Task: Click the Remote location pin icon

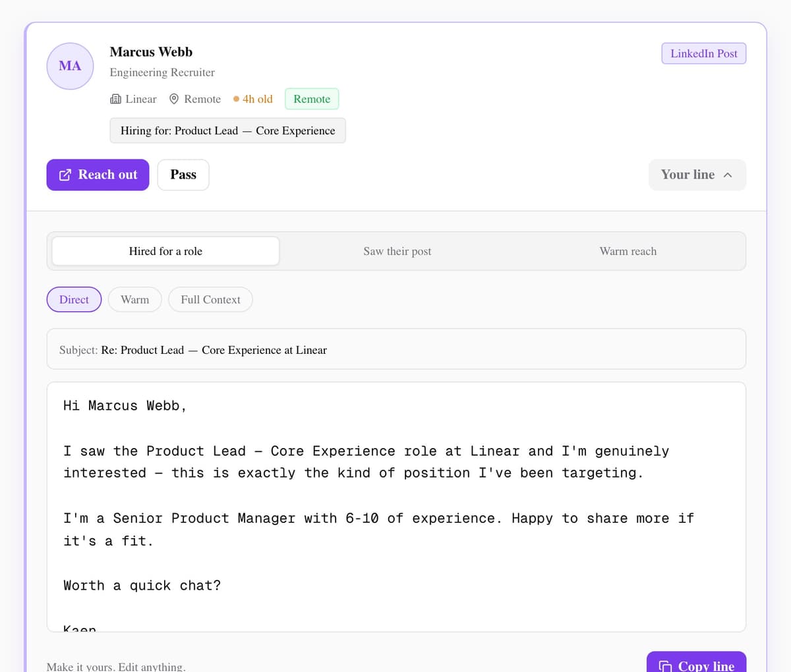Action: 174,99
